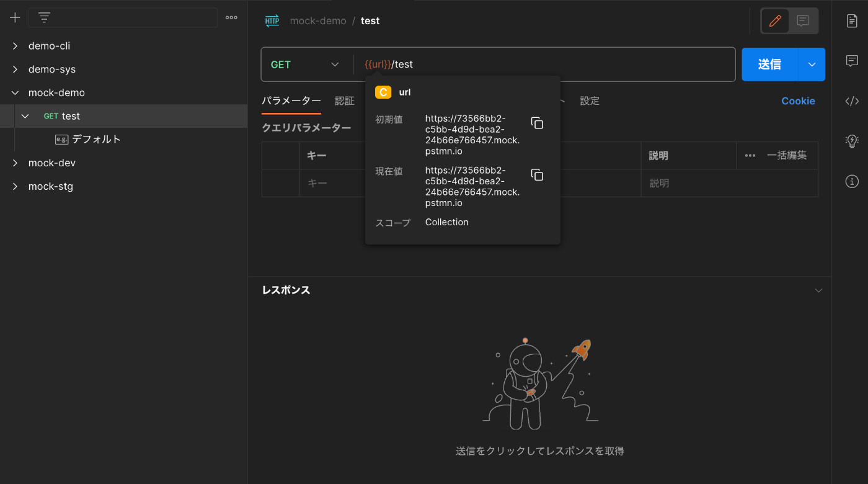
Task: Select the デフォルト example in the tree
Action: (x=96, y=140)
